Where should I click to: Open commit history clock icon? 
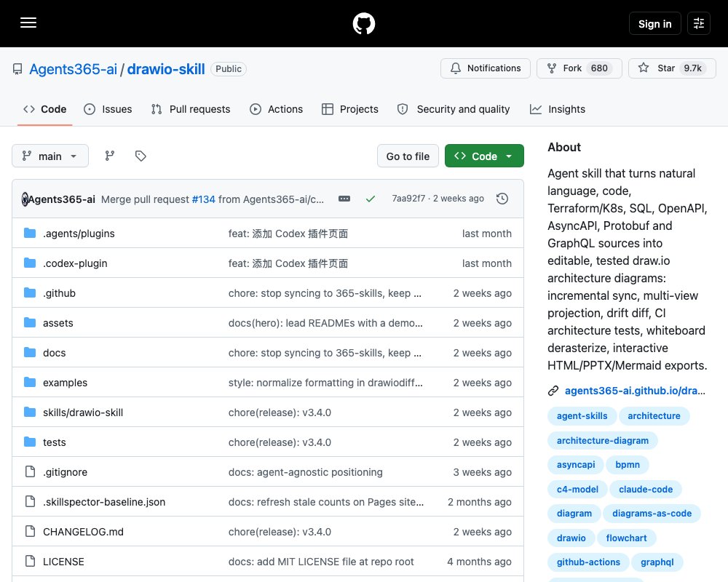pos(502,199)
